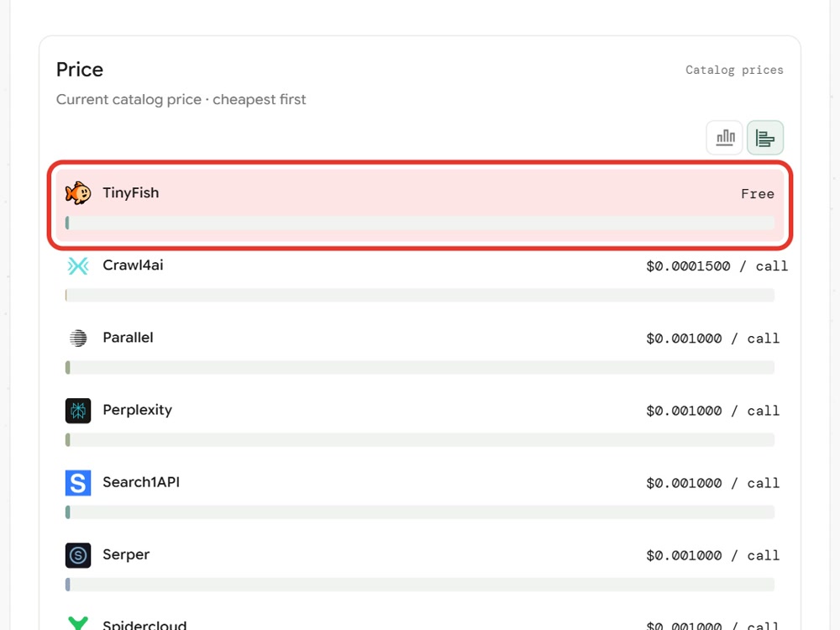Click Parallel's $0.001000 / call price
Screen dimensions: 840x630
(x=712, y=339)
